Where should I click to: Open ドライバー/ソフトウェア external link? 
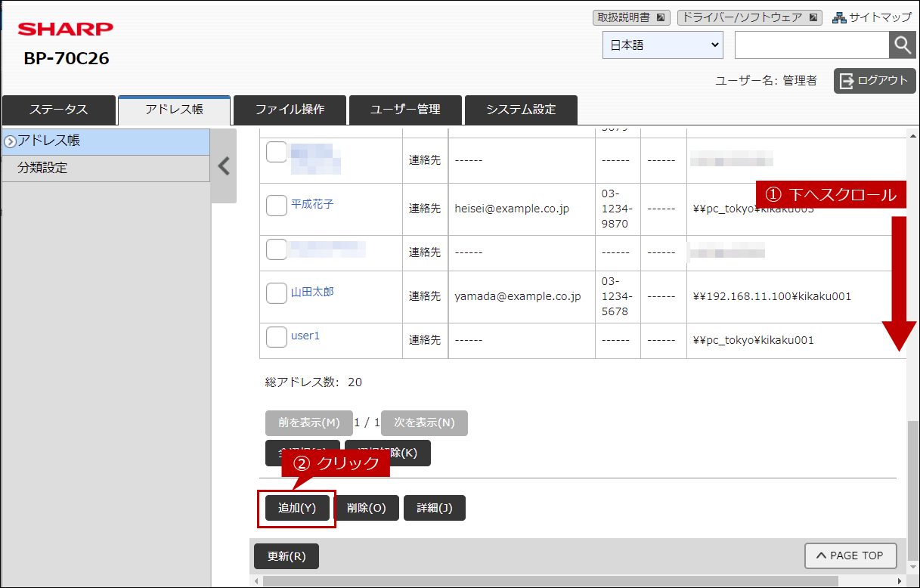coord(748,17)
